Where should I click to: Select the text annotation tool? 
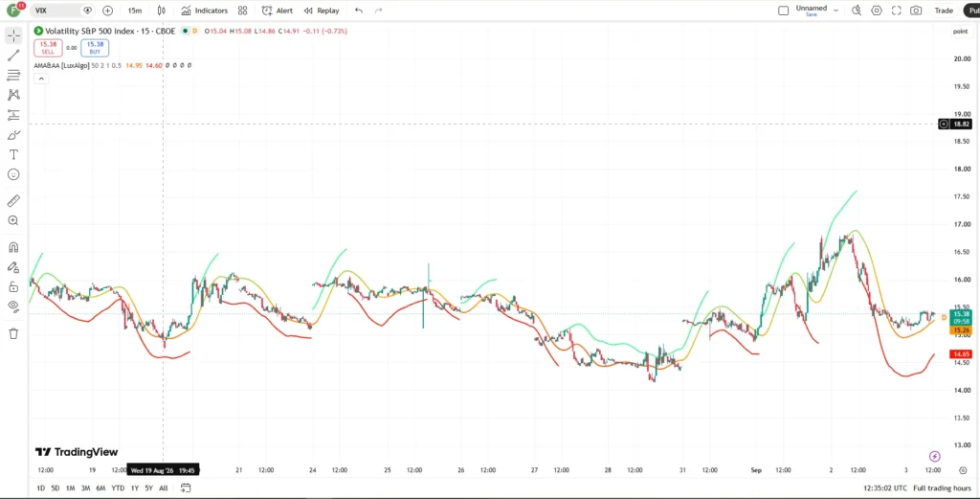pos(13,154)
